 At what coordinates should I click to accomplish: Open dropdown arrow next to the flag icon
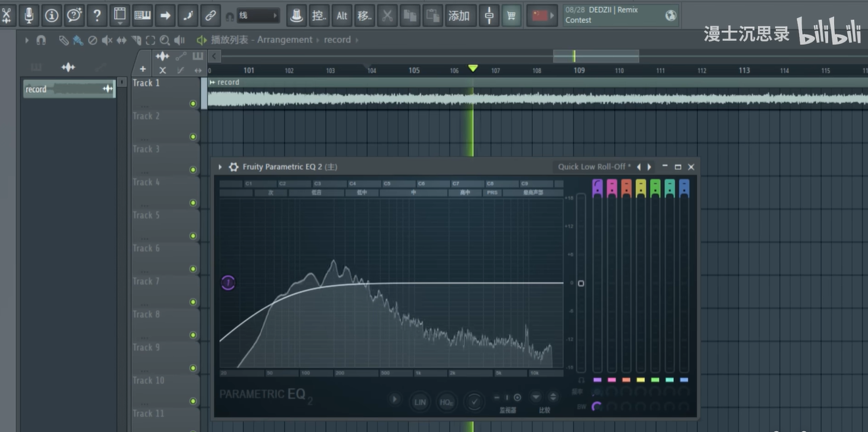[553, 15]
